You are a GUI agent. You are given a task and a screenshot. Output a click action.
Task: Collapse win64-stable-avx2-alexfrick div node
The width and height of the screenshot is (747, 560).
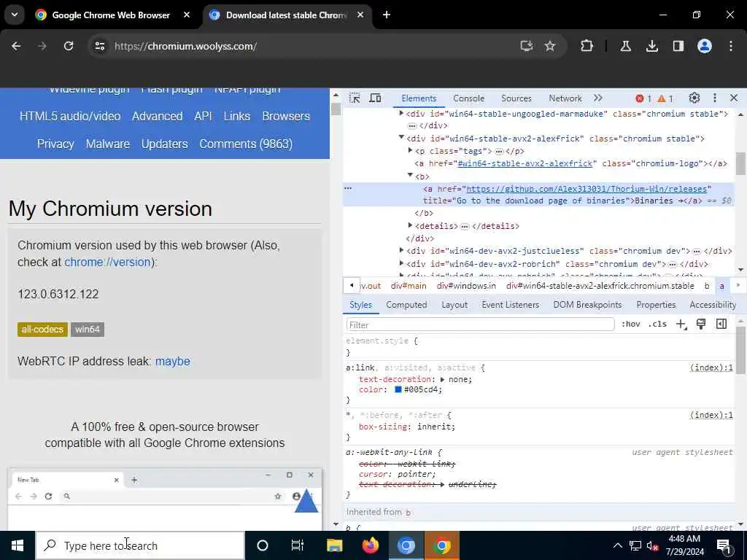pyautogui.click(x=401, y=138)
